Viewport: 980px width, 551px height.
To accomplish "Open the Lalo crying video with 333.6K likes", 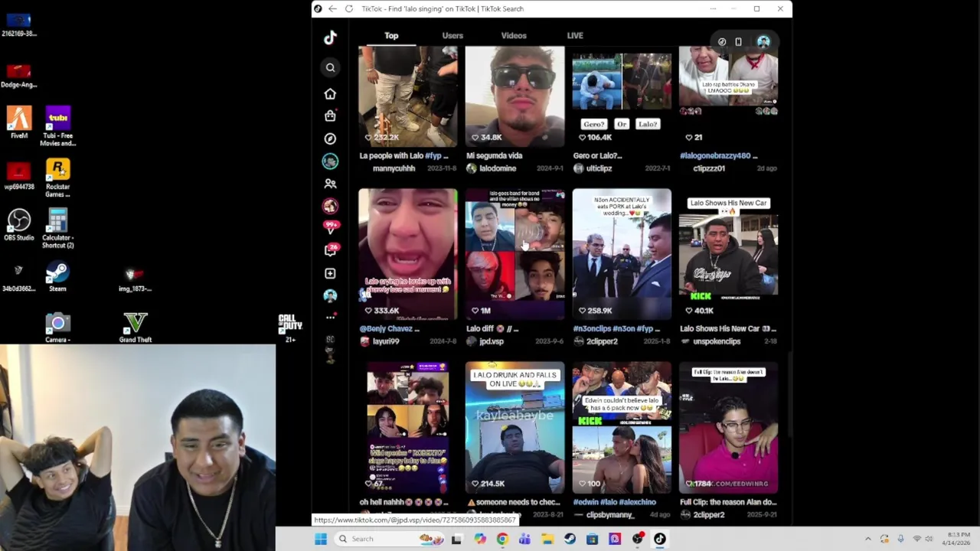I will pos(408,254).
